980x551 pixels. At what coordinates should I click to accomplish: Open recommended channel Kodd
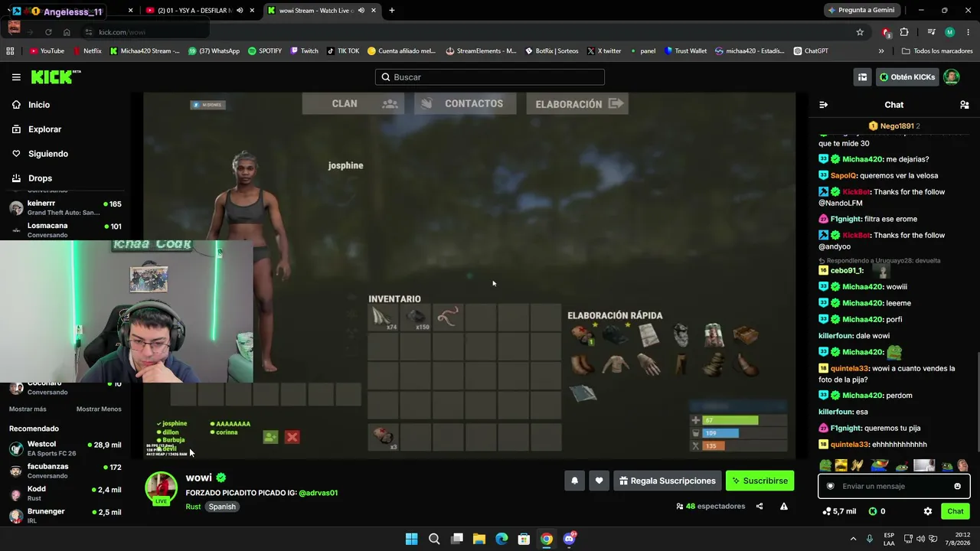pos(65,494)
